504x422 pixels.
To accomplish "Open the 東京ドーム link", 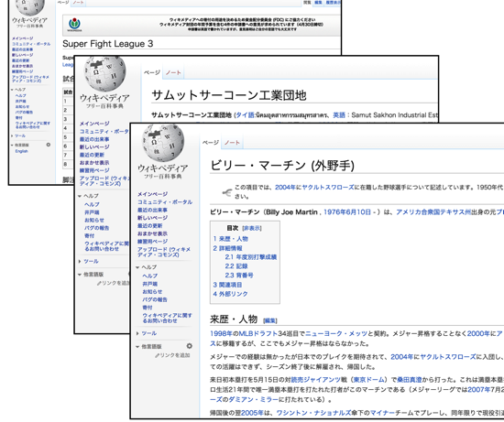I will click(x=368, y=380).
